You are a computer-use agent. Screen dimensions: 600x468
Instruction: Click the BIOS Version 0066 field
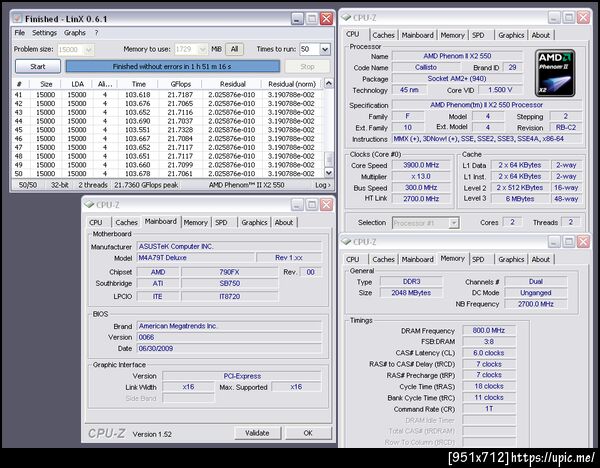[229, 337]
